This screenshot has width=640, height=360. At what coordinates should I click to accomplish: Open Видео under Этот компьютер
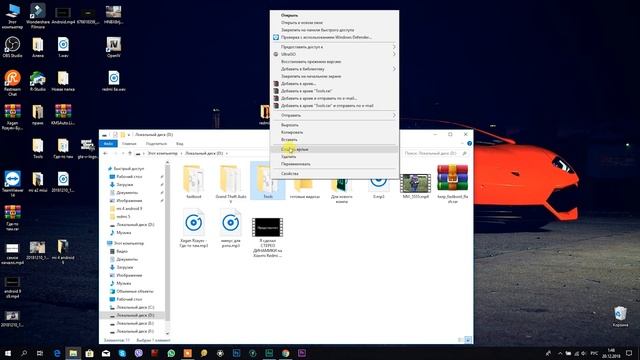point(122,251)
